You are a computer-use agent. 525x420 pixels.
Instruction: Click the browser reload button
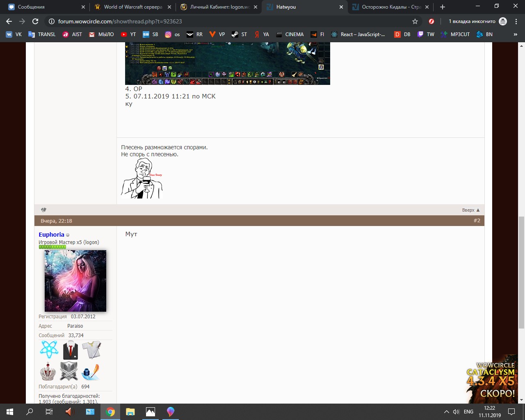coord(35,21)
